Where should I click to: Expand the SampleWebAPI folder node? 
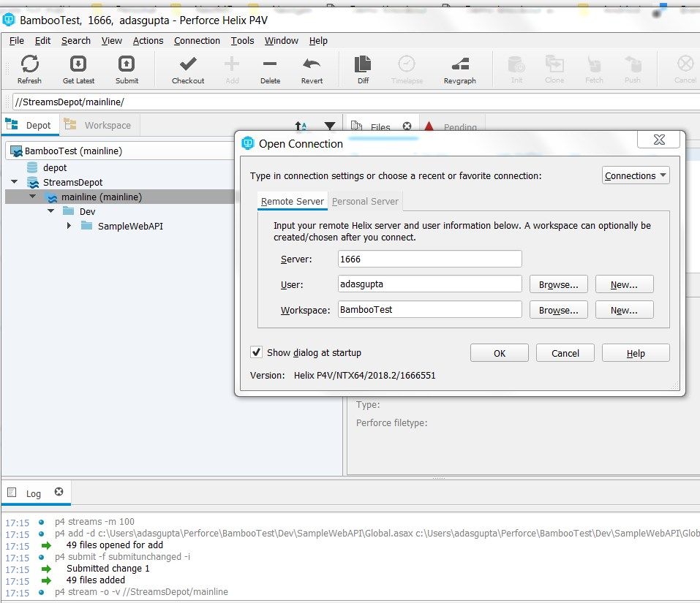(x=69, y=226)
